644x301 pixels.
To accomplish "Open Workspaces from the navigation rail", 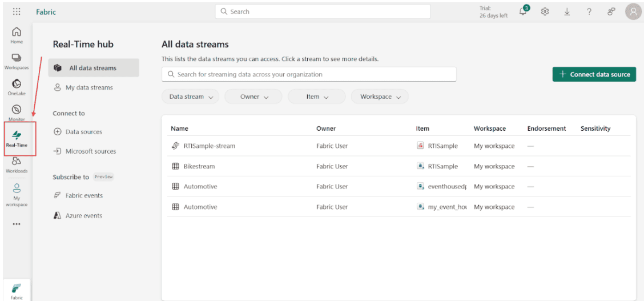I will tap(17, 61).
